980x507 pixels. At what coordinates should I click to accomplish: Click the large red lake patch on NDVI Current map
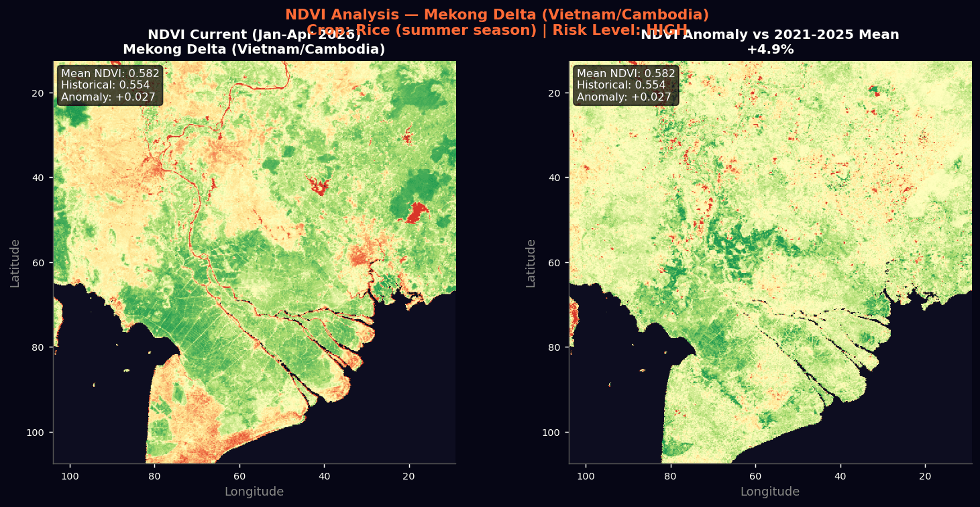point(417,213)
